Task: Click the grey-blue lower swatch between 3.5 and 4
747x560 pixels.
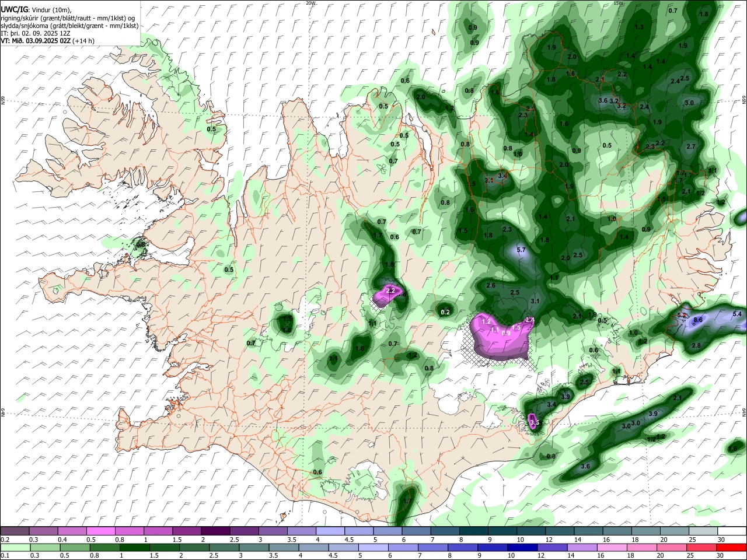Action: click(283, 547)
